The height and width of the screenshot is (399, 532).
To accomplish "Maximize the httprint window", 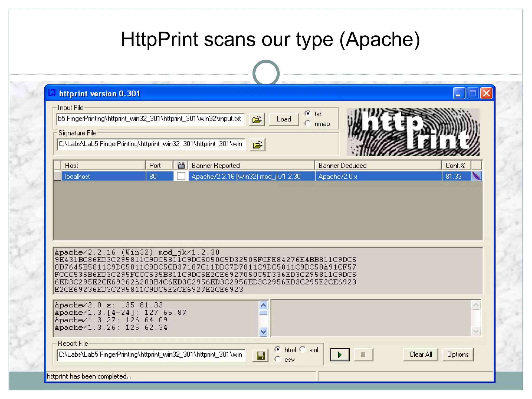I will (x=473, y=93).
